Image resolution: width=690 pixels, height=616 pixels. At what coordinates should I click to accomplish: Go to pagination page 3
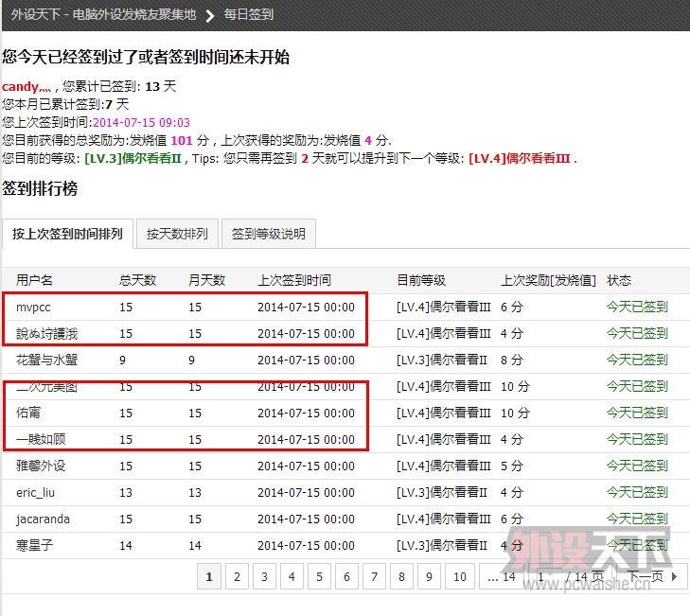point(264,576)
